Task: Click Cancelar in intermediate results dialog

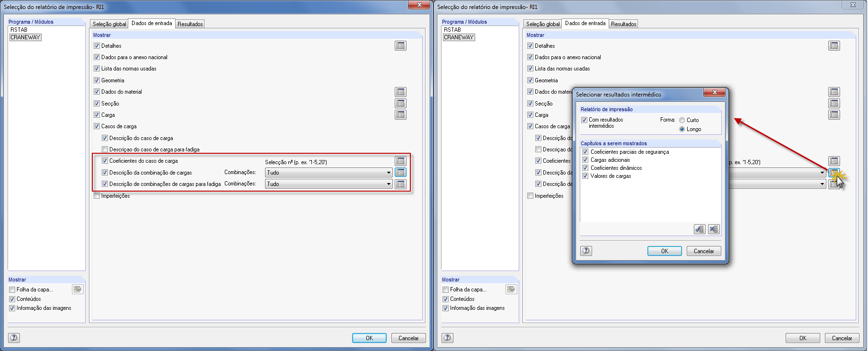Action: [x=704, y=251]
